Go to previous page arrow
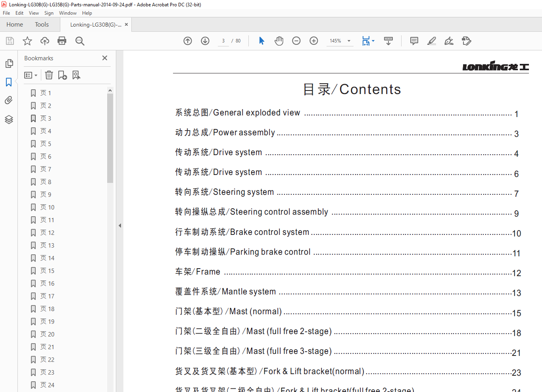The image size is (542, 392). tap(188, 41)
